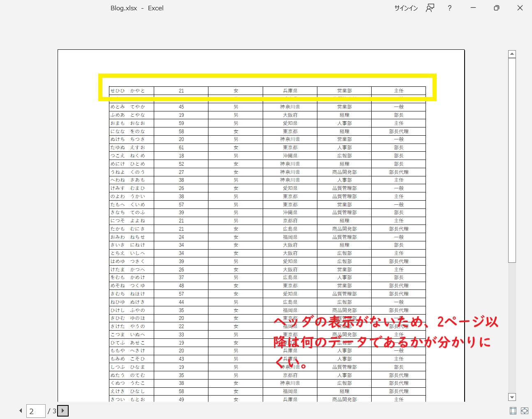Click the name cell めとみ てやか
The height and width of the screenshot is (419, 532).
[132, 107]
